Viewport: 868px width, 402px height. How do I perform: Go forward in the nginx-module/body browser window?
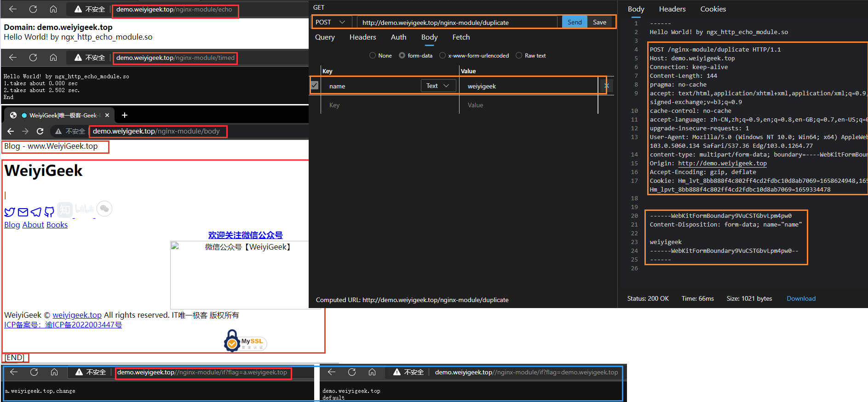[25, 131]
